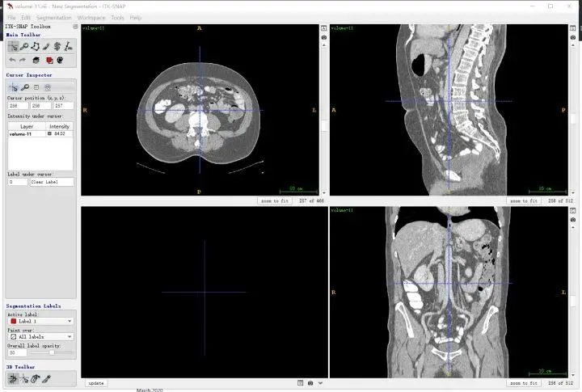The image size is (582, 392).
Task: Open the Segmentation menu
Action: [x=54, y=18]
